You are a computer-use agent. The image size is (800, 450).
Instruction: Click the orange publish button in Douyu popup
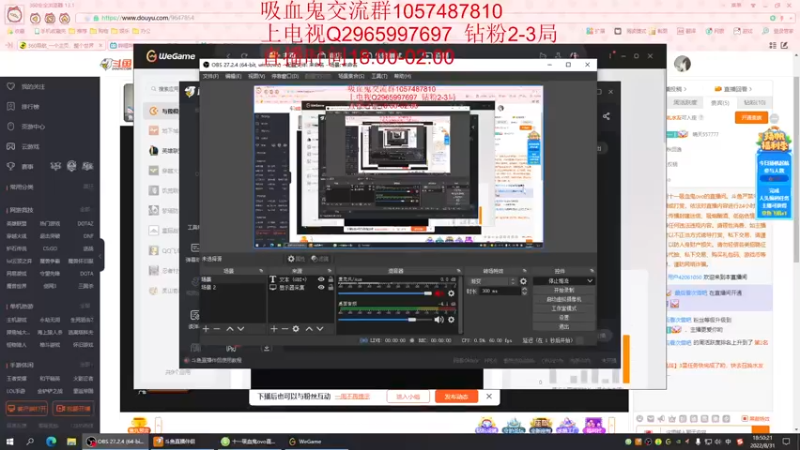tap(456, 396)
